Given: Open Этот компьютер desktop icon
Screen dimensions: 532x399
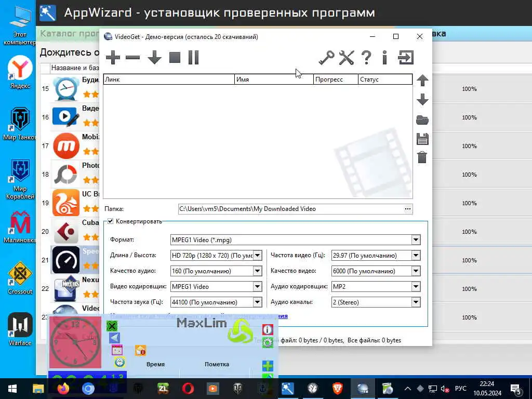Looking at the screenshot, I should [20, 26].
